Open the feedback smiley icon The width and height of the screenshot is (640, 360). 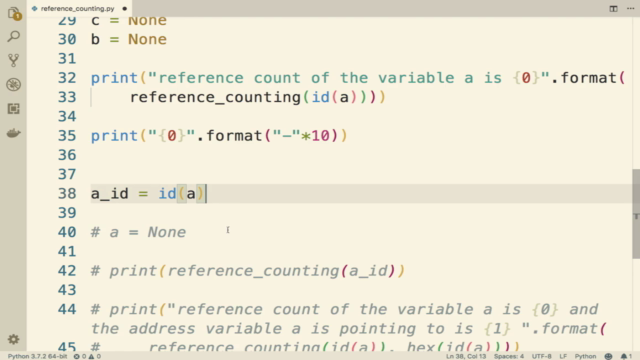tap(608, 356)
